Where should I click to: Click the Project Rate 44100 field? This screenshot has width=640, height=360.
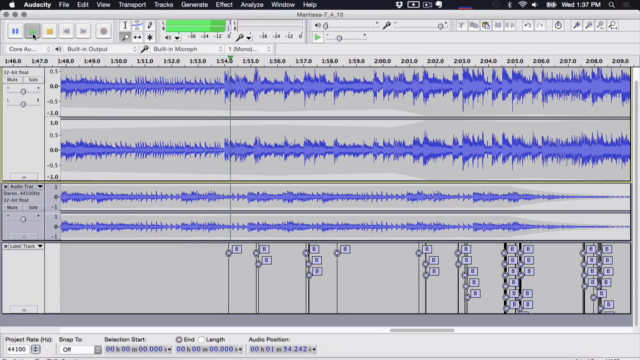click(x=17, y=349)
